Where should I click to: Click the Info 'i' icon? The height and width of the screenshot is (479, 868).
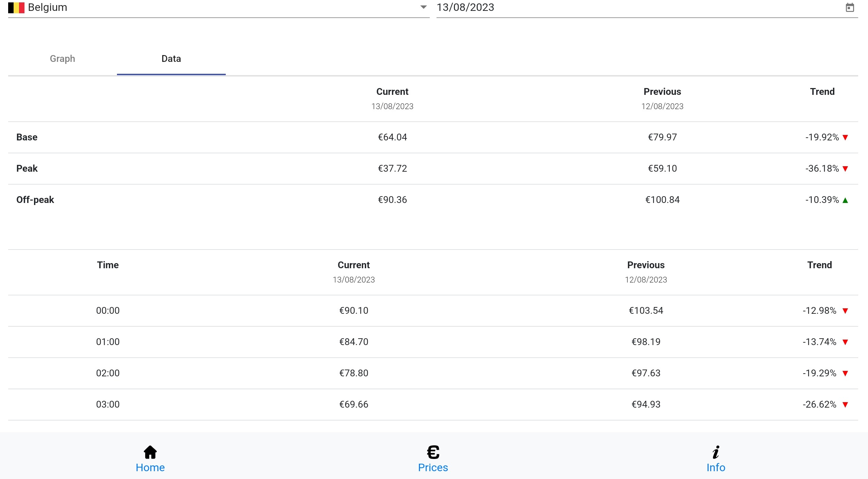(716, 452)
